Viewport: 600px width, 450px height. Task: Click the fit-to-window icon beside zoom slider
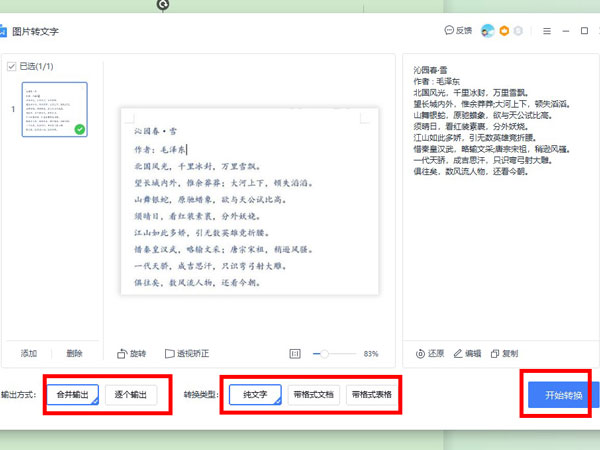pos(295,353)
